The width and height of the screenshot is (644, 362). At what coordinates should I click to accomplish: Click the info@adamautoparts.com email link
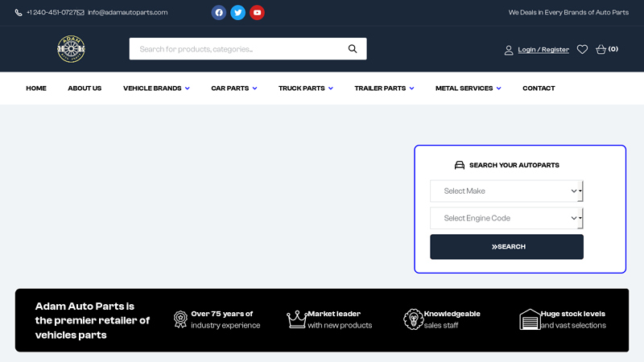pos(127,12)
